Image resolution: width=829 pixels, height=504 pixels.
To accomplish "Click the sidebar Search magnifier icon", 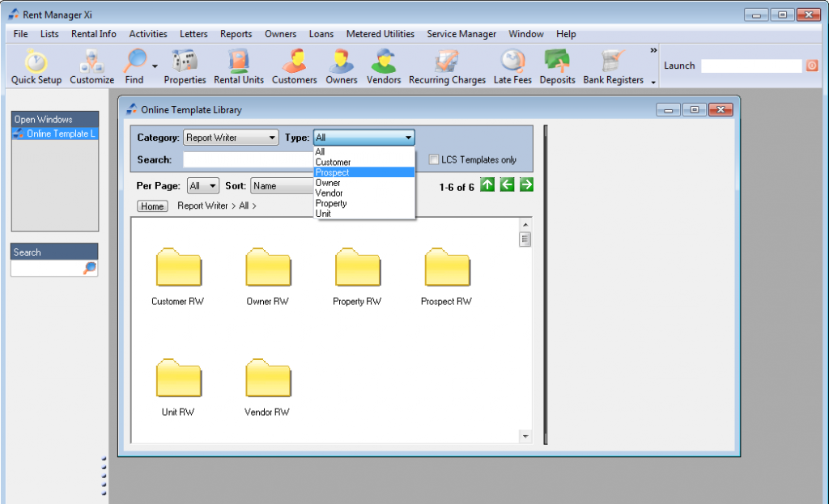I will (90, 268).
